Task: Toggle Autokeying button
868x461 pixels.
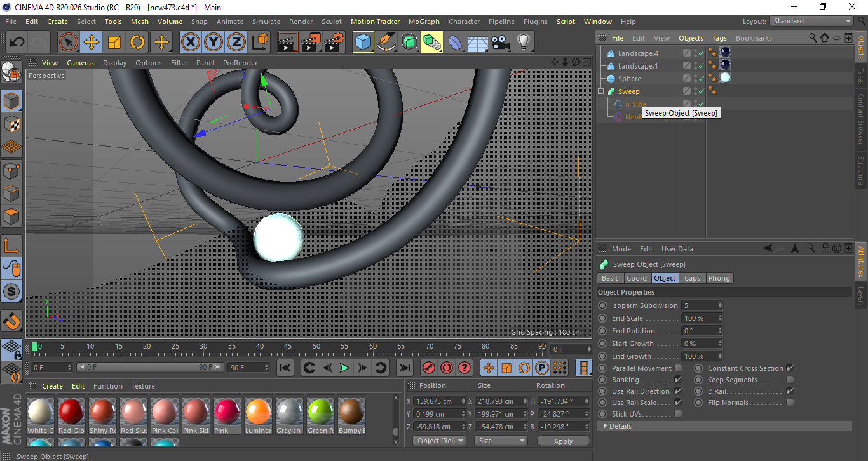Action: click(446, 368)
